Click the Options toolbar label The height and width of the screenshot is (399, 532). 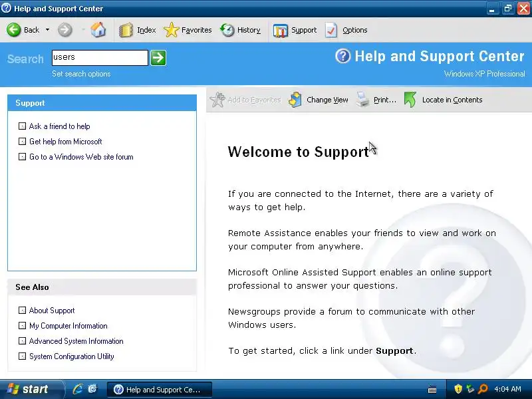tap(354, 30)
